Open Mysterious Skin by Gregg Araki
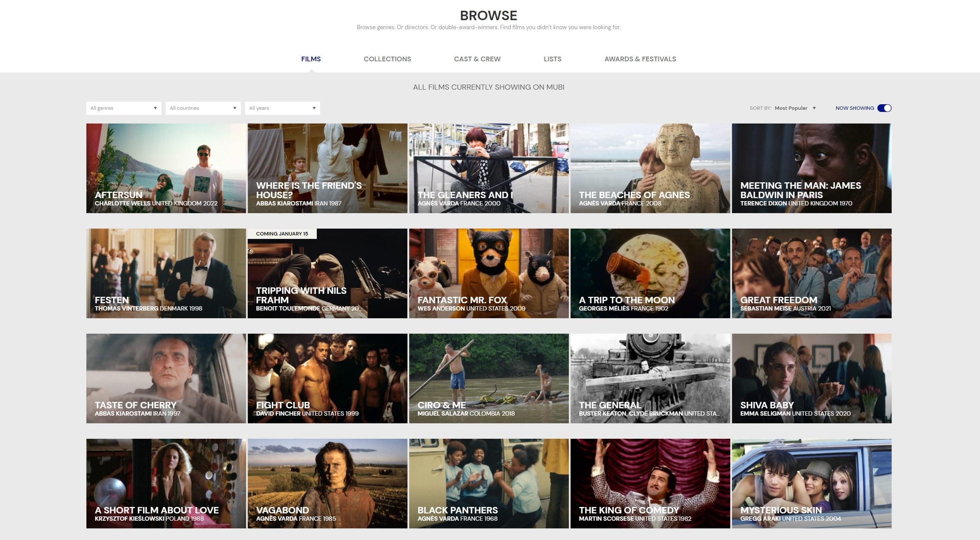Viewport: 980px width, 540px height. click(811, 483)
